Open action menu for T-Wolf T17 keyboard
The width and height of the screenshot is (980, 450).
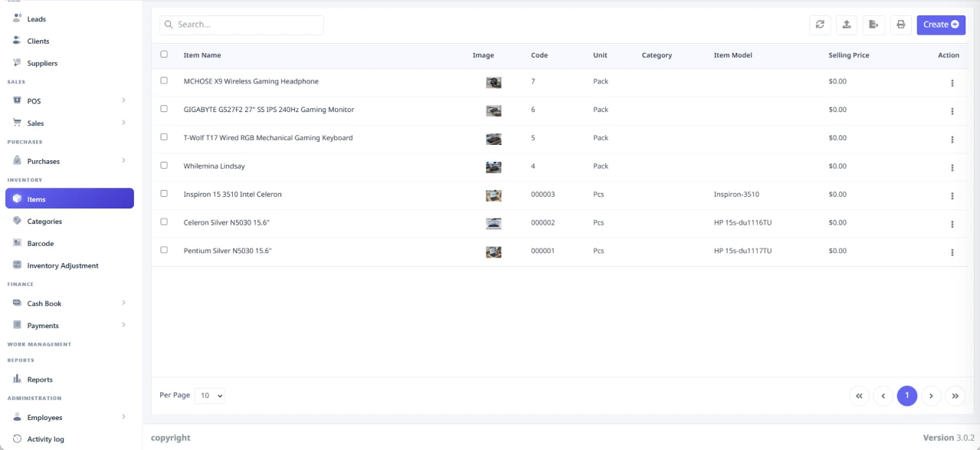click(x=952, y=140)
